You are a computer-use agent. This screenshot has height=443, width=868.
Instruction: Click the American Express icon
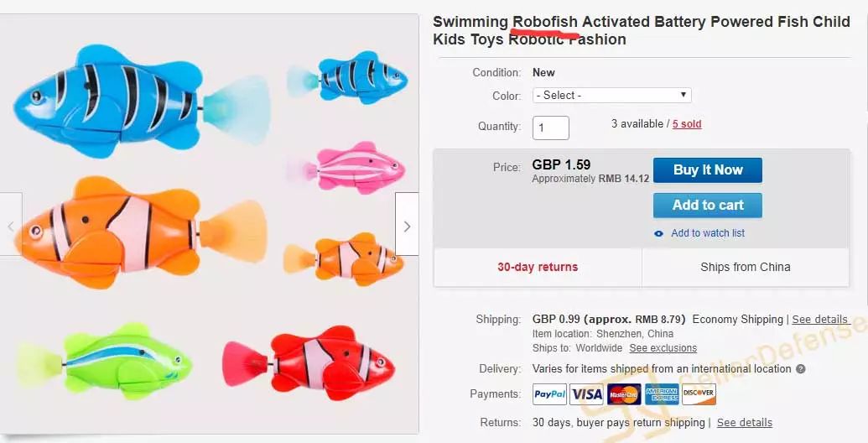point(661,394)
